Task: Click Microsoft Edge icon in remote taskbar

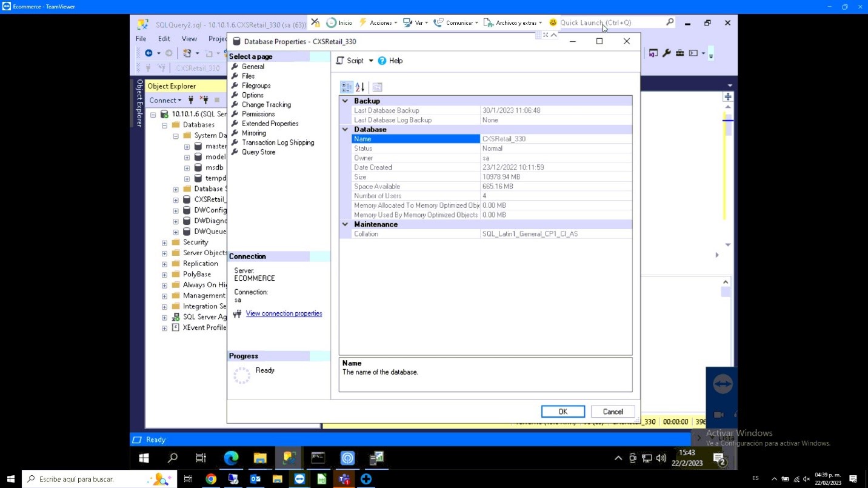Action: pyautogui.click(x=231, y=458)
